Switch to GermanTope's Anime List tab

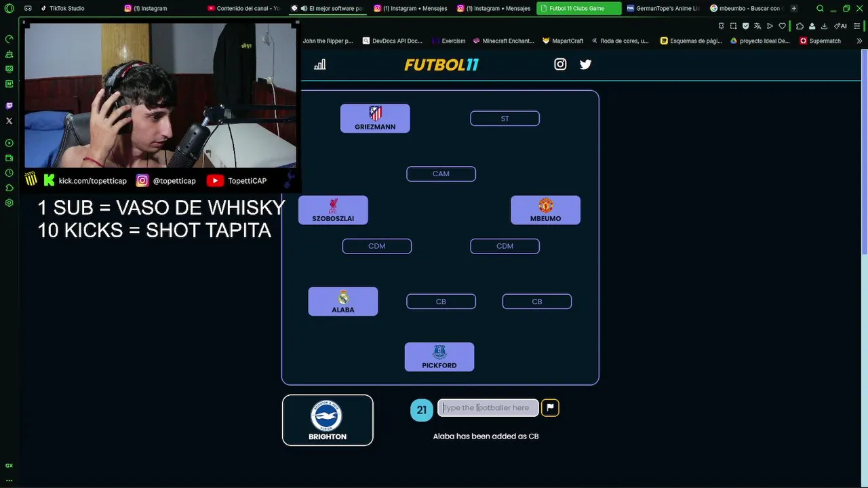663,8
